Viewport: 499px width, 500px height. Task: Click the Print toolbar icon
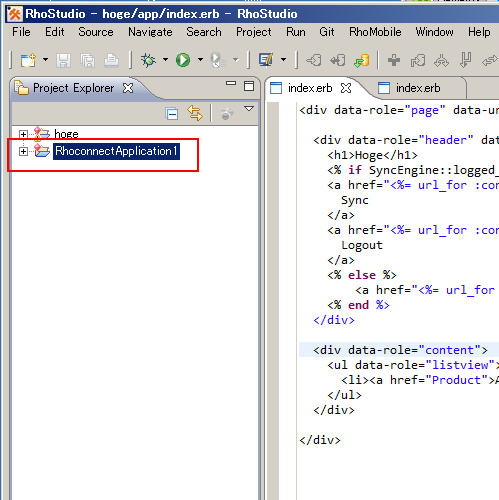(111, 61)
